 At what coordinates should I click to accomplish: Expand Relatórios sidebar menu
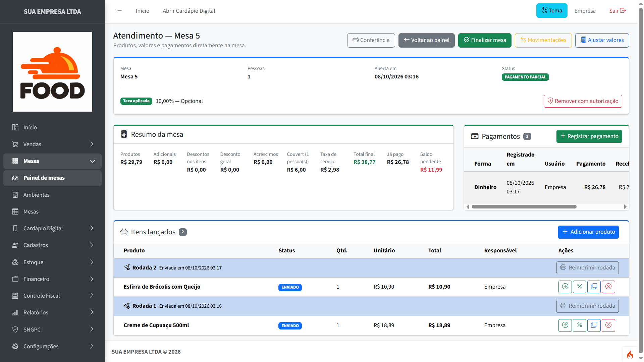pos(52,312)
